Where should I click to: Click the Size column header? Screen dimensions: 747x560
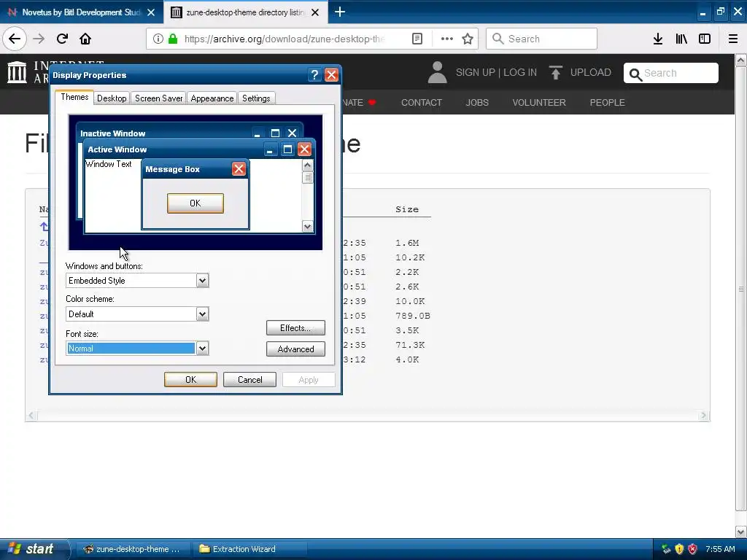pyautogui.click(x=407, y=209)
